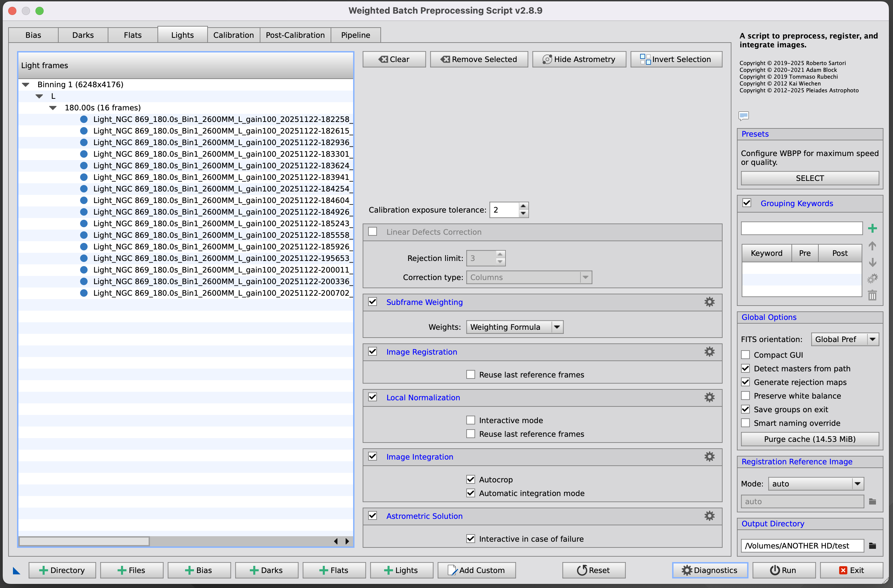893x588 pixels.
Task: Click the speech bubble help icon
Action: [743, 115]
